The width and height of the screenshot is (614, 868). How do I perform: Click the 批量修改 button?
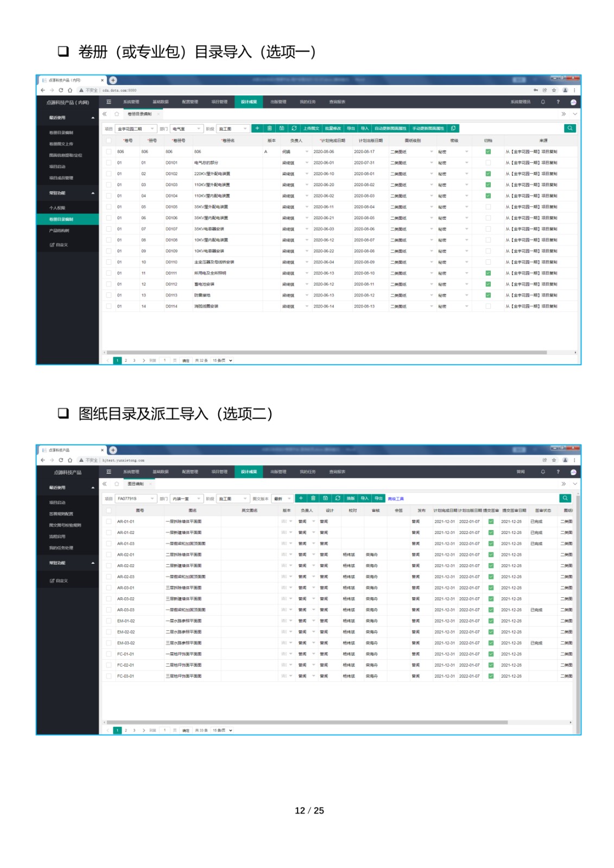[x=333, y=129]
